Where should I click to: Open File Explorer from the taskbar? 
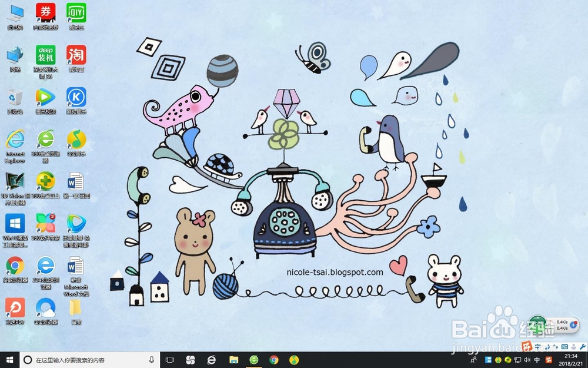point(232,360)
